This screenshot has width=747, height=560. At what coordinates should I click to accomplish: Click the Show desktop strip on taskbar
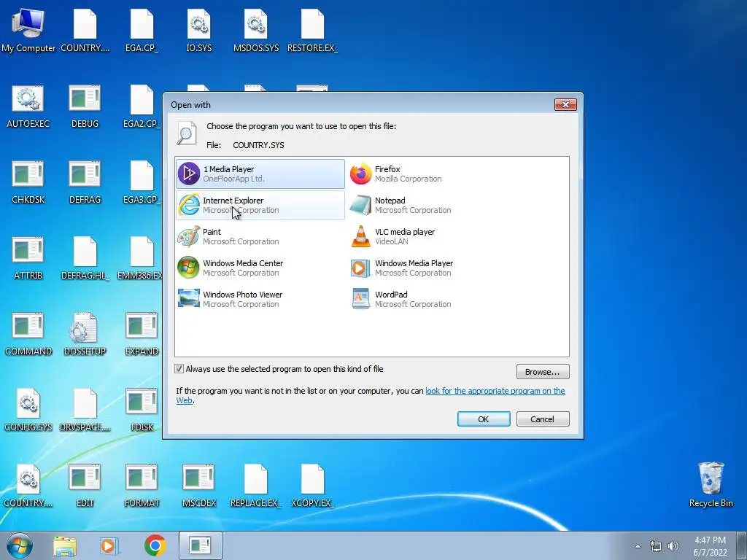[x=743, y=545]
